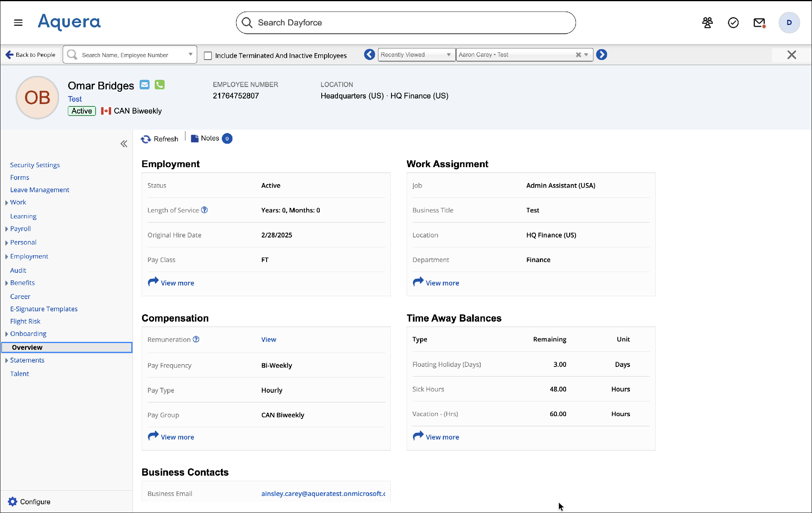Expand the Onboarding tree section
The height and width of the screenshot is (513, 812).
(6, 334)
